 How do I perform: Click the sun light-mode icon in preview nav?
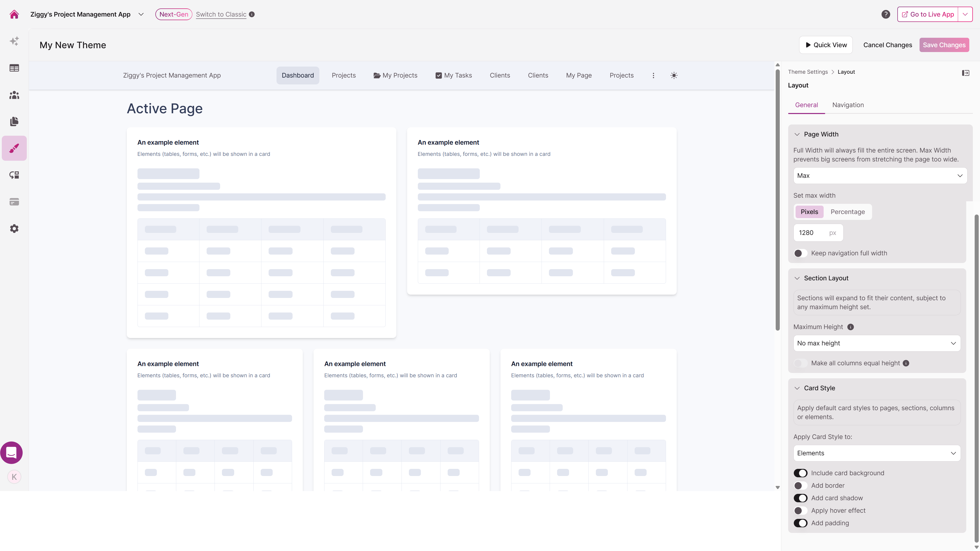[674, 75]
